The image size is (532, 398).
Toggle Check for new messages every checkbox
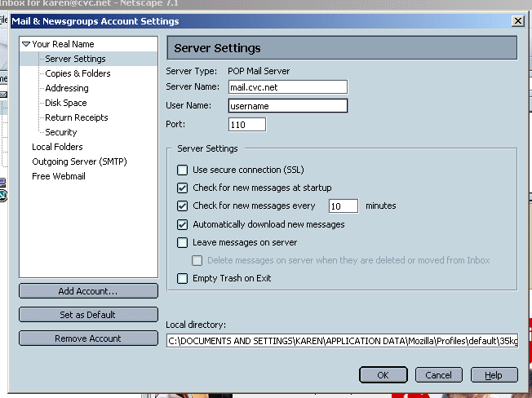(x=182, y=206)
